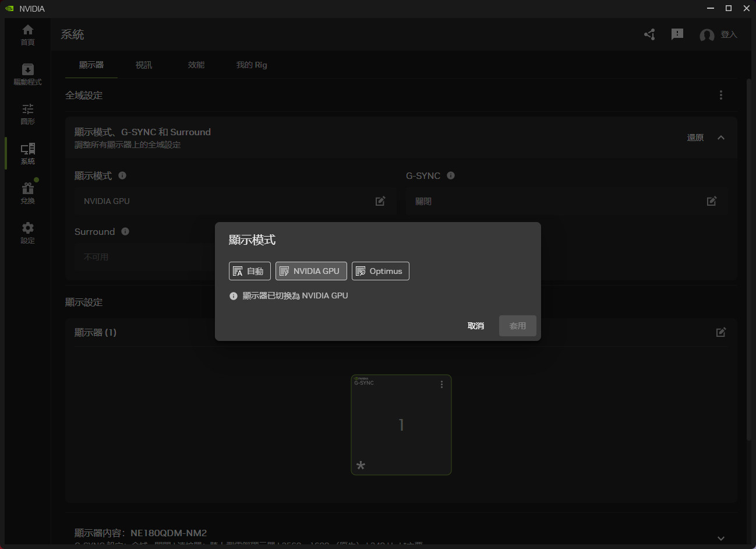756x549 pixels.
Task: Open the Drivers section in sidebar
Action: (27, 74)
